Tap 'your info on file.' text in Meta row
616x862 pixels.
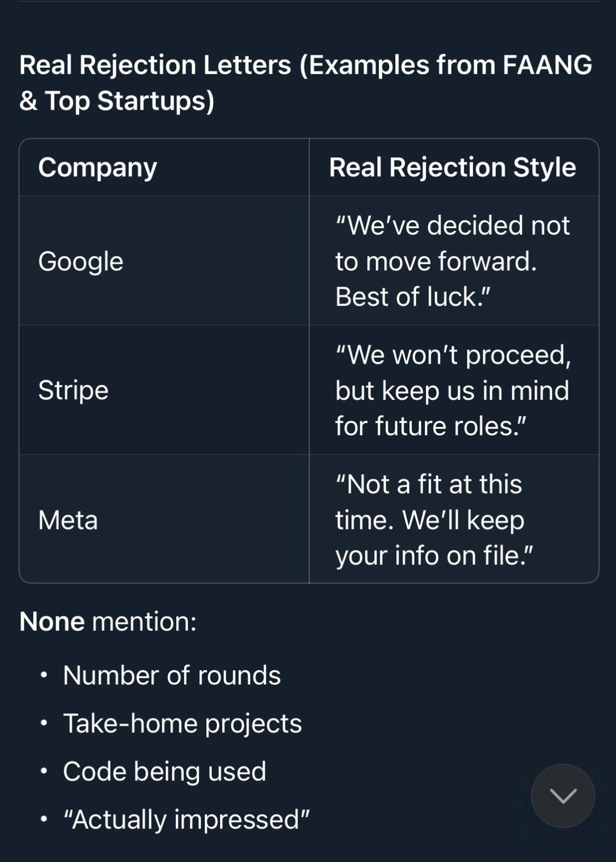[434, 556]
